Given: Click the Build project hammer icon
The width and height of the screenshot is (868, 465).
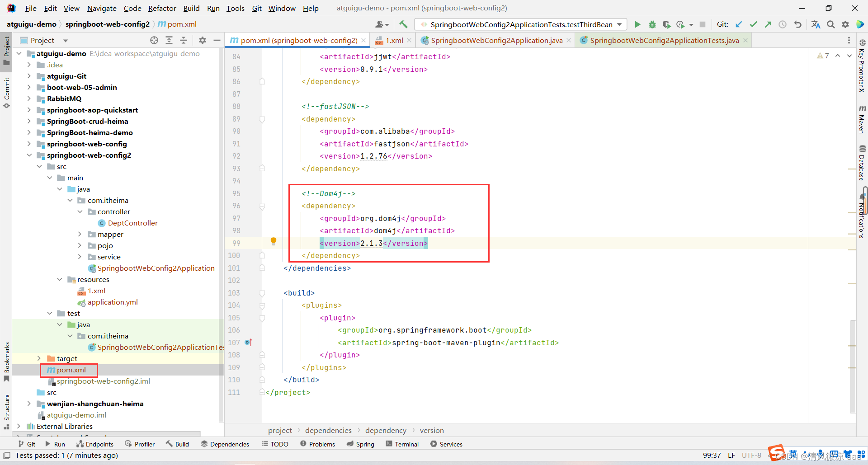Looking at the screenshot, I should (x=403, y=24).
